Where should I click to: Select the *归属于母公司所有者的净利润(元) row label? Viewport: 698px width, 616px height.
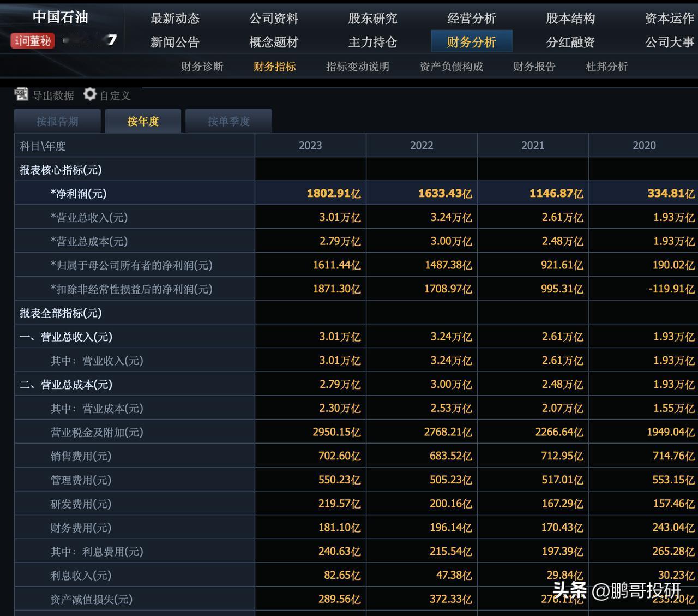click(131, 265)
